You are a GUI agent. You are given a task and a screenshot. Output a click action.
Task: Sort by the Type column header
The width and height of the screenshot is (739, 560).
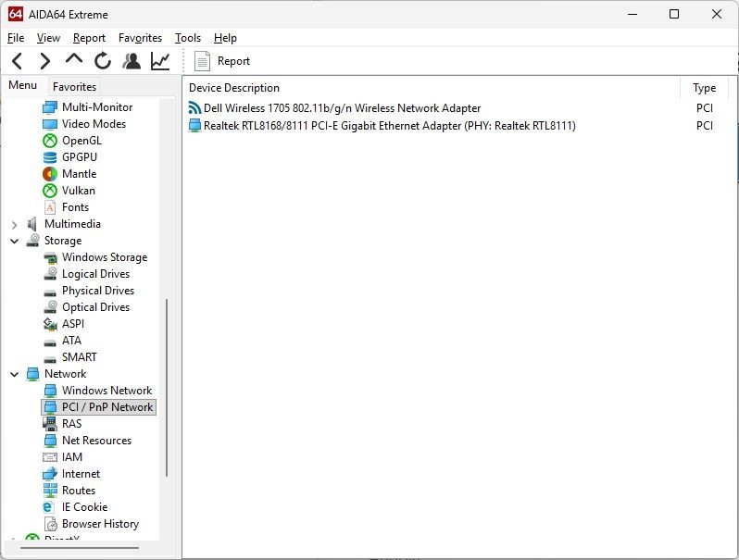704,88
